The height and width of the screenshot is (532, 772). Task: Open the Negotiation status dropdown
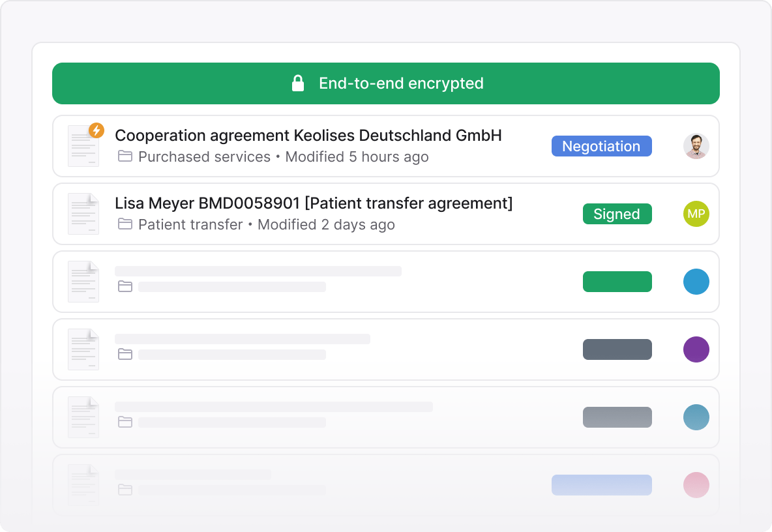[601, 146]
